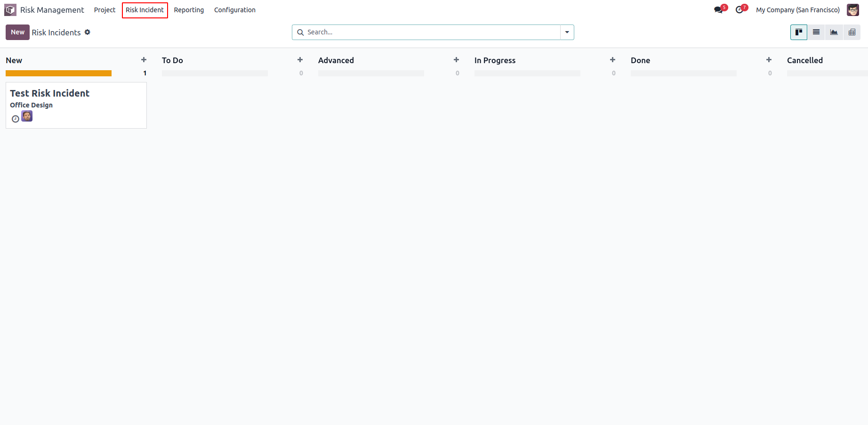Quick add a record in Advanced column
Screen dimensions: 868x425
pos(456,60)
